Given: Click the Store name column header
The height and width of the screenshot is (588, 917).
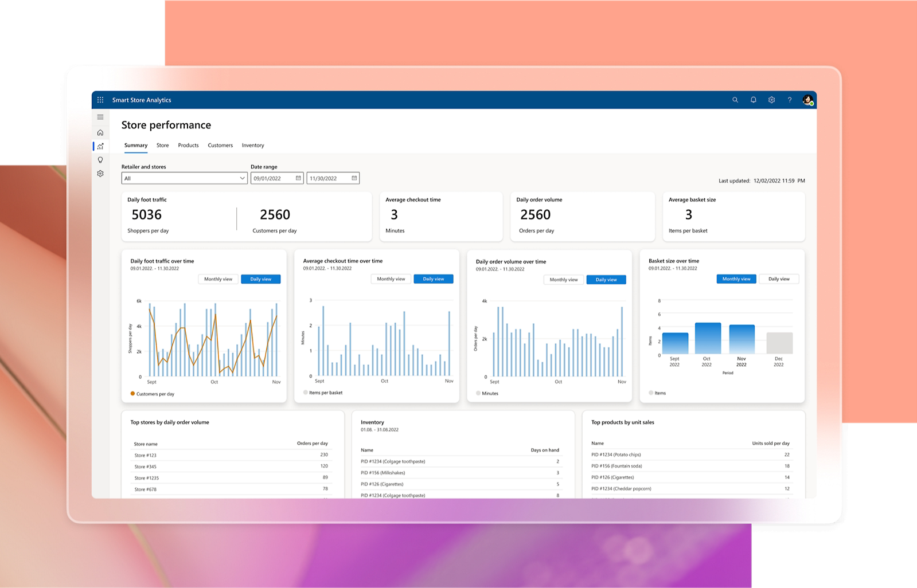Looking at the screenshot, I should [146, 444].
